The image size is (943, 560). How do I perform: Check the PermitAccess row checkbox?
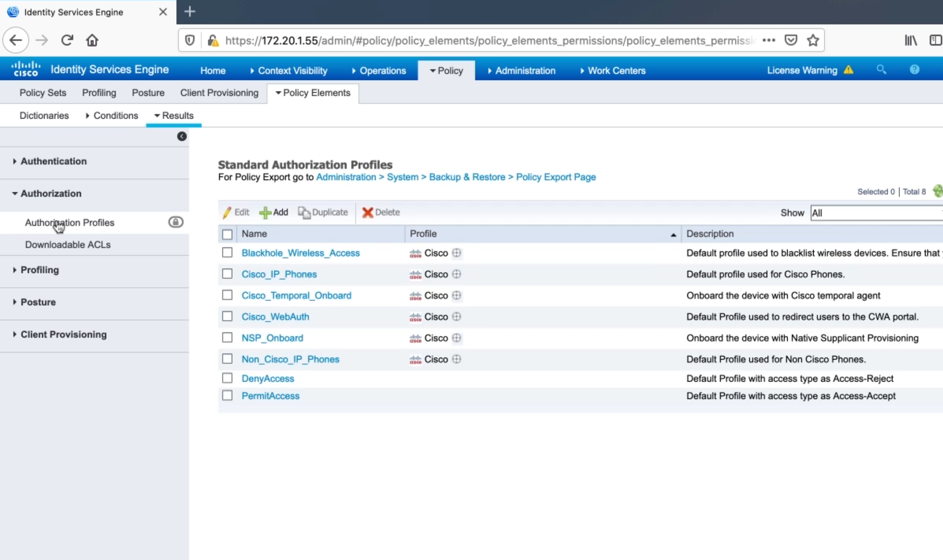point(227,395)
